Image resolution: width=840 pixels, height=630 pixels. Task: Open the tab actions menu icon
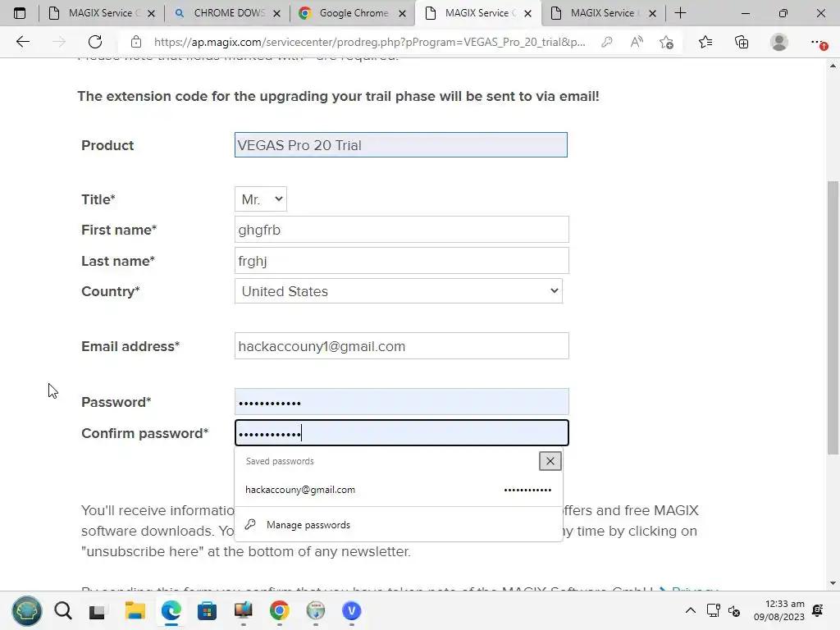(x=20, y=13)
